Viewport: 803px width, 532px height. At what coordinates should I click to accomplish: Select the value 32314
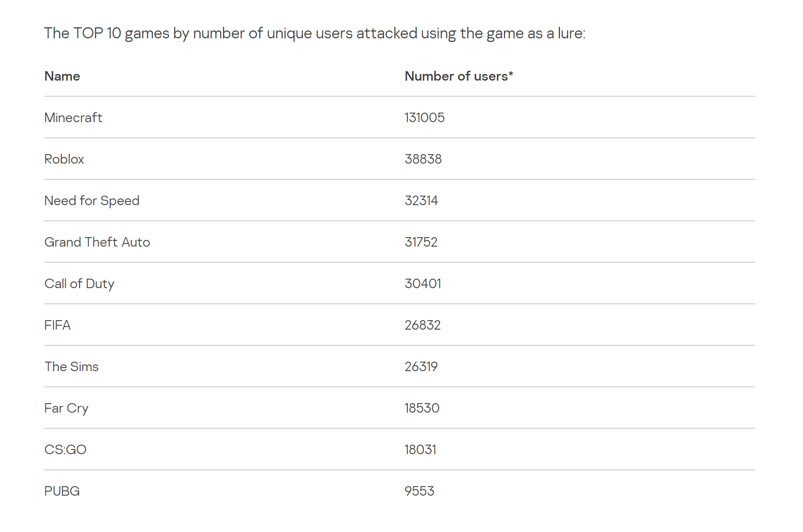421,200
